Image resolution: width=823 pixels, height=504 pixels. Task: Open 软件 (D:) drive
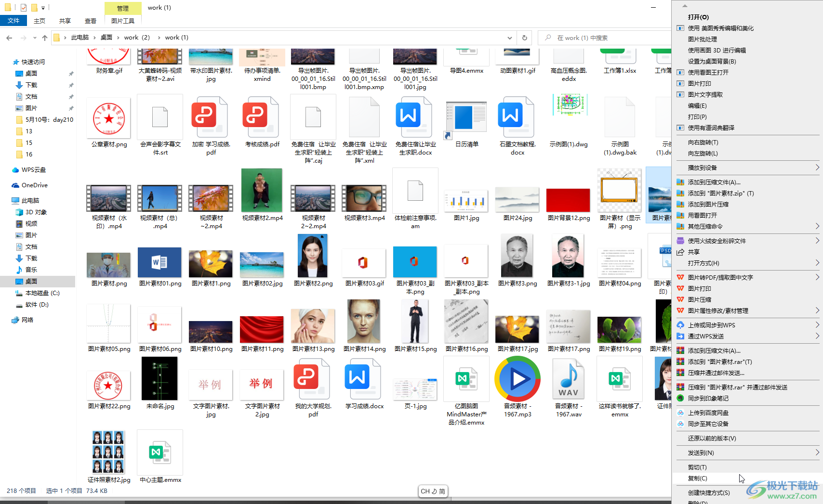pyautogui.click(x=37, y=305)
